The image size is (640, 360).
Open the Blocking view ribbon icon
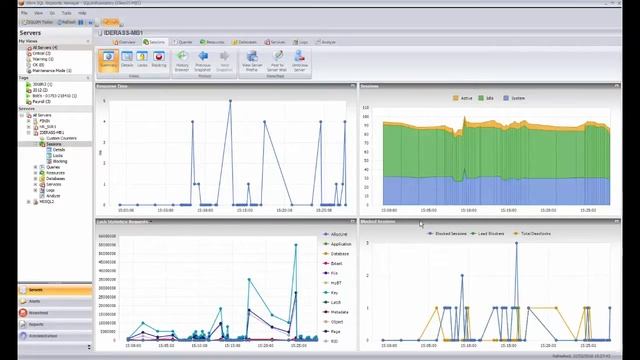coord(159,59)
